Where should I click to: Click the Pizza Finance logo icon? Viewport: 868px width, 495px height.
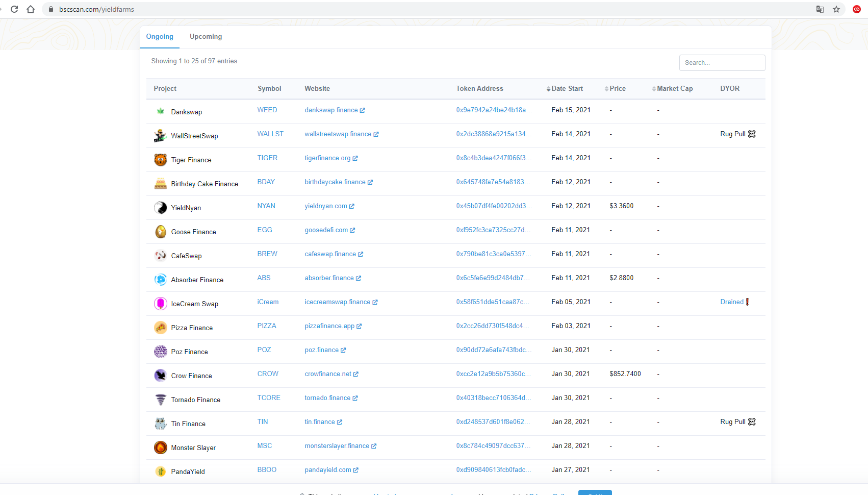click(x=161, y=328)
